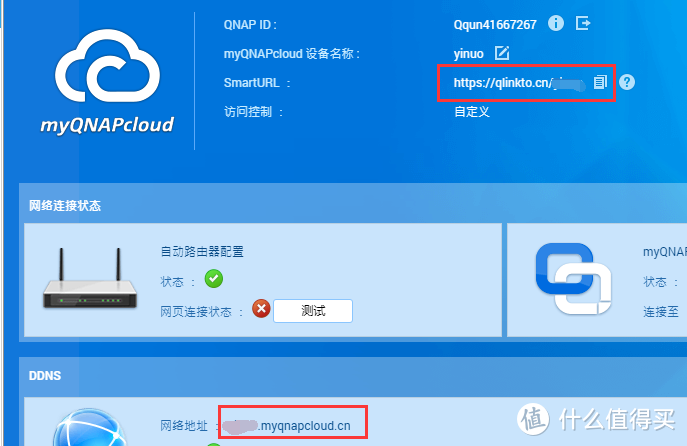The height and width of the screenshot is (446, 687).
Task: Click the 网页连接状态 label
Action: coord(195,311)
